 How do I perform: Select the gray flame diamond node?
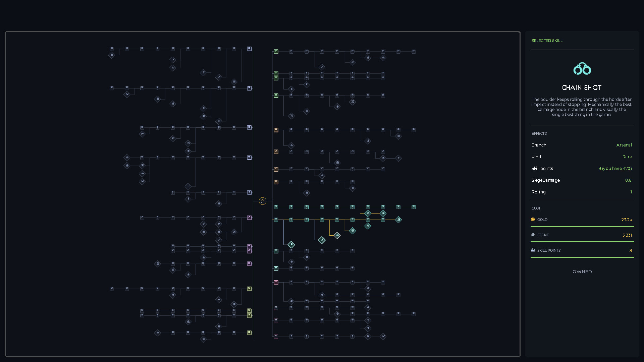(337, 107)
